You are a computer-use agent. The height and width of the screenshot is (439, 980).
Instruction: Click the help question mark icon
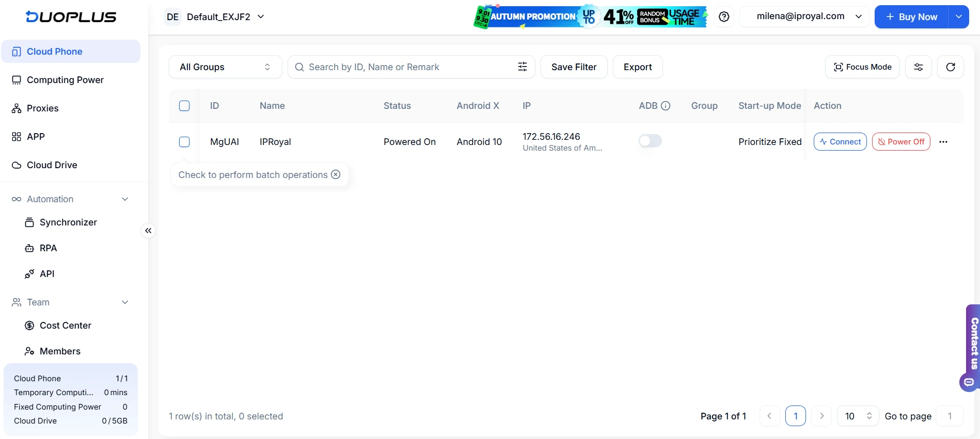(x=724, y=17)
